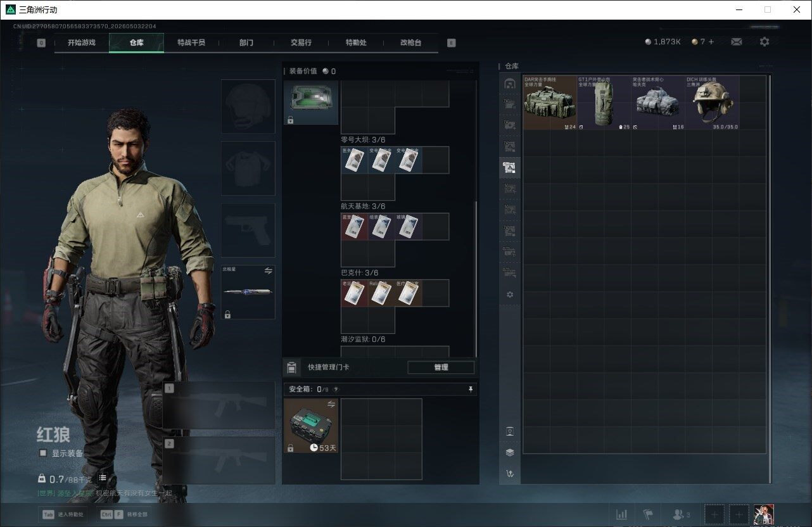Select first keycard under 航天基地
The width and height of the screenshot is (812, 527).
pos(355,227)
